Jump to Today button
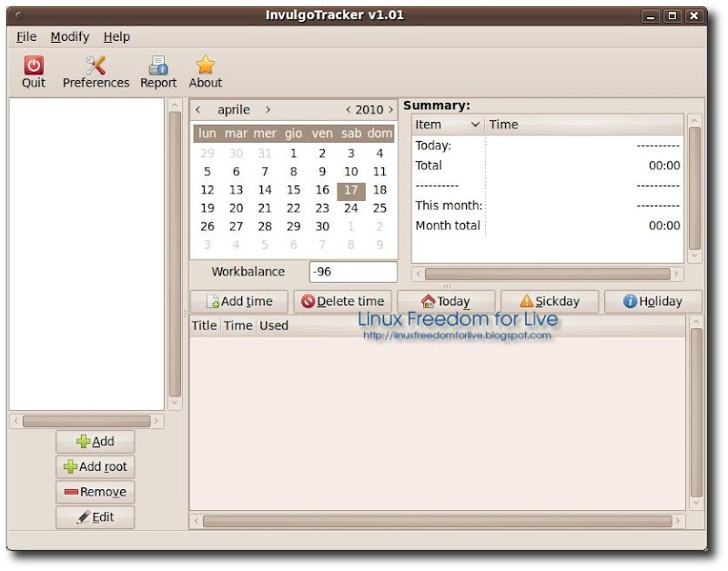This screenshot has width=728, height=571. click(x=446, y=302)
